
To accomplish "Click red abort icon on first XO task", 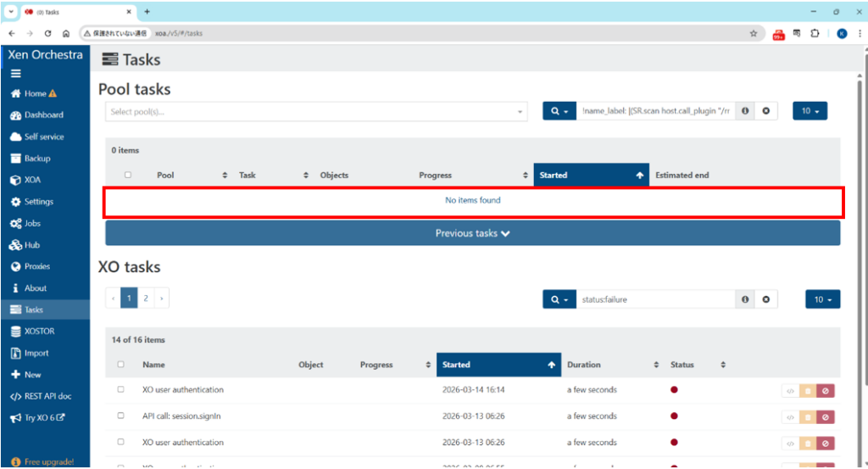I will pyautogui.click(x=826, y=390).
